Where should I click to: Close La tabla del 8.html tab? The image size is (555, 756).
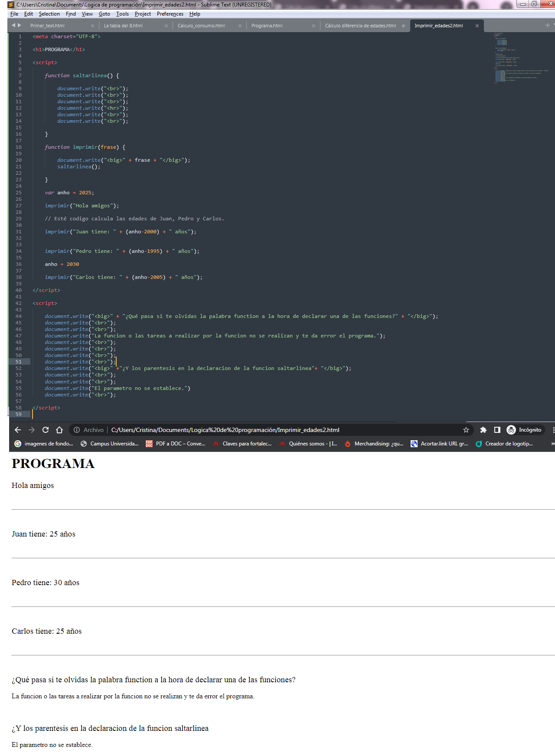click(x=166, y=26)
